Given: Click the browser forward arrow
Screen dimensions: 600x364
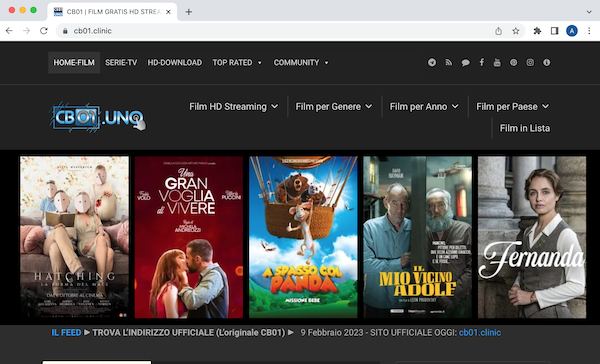Looking at the screenshot, I should 26,31.
